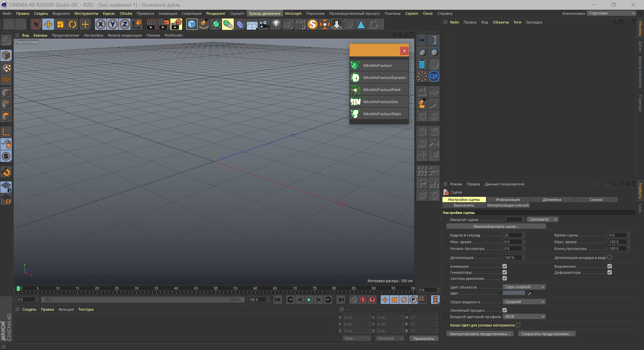644x350 pixels.
Task: Switch to the Динамика tab
Action: (x=552, y=200)
